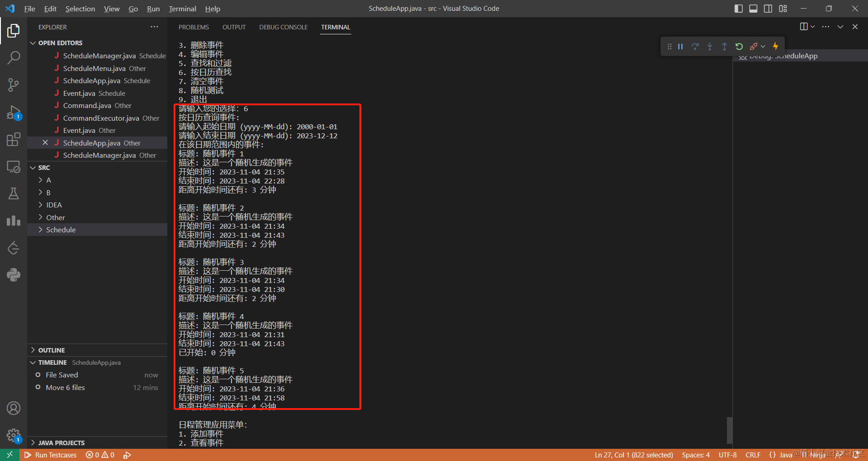
Task: Click the Hot Code Replace lightning icon
Action: 776,46
